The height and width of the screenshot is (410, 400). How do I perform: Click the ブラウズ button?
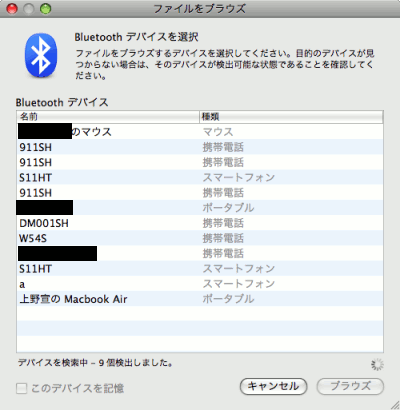[x=350, y=386]
